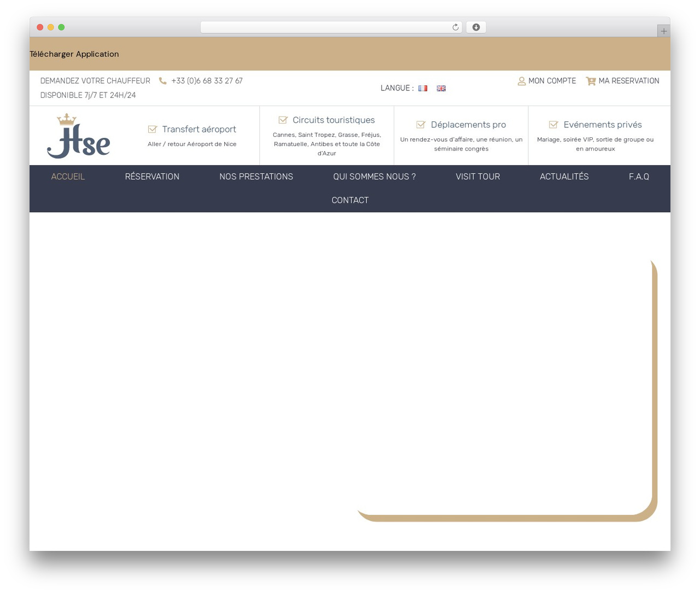Switch language to French flag
700x593 pixels.
423,88
